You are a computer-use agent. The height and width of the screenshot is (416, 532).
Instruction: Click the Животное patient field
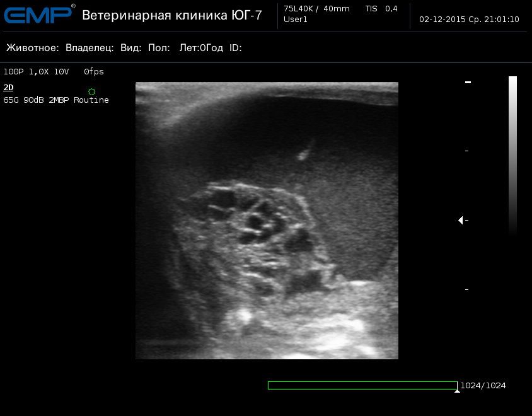33,48
